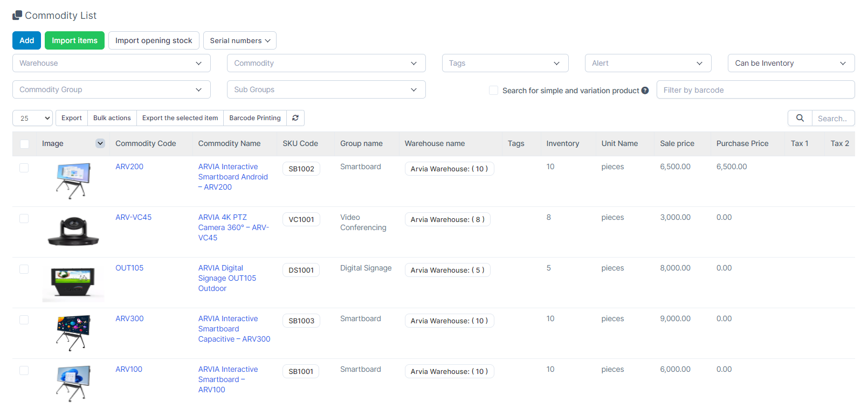The image size is (868, 409).
Task: Open the ARV300 smartboard thumbnail
Action: [73, 333]
